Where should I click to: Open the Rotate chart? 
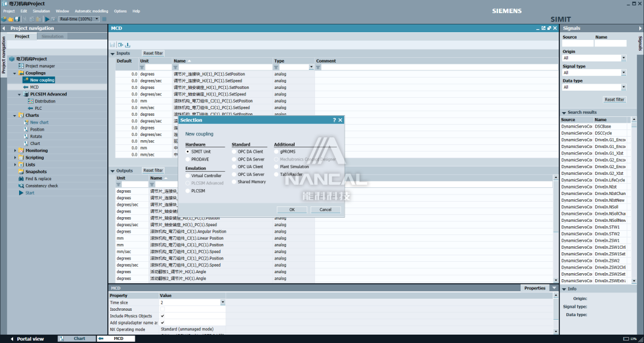pyautogui.click(x=36, y=137)
